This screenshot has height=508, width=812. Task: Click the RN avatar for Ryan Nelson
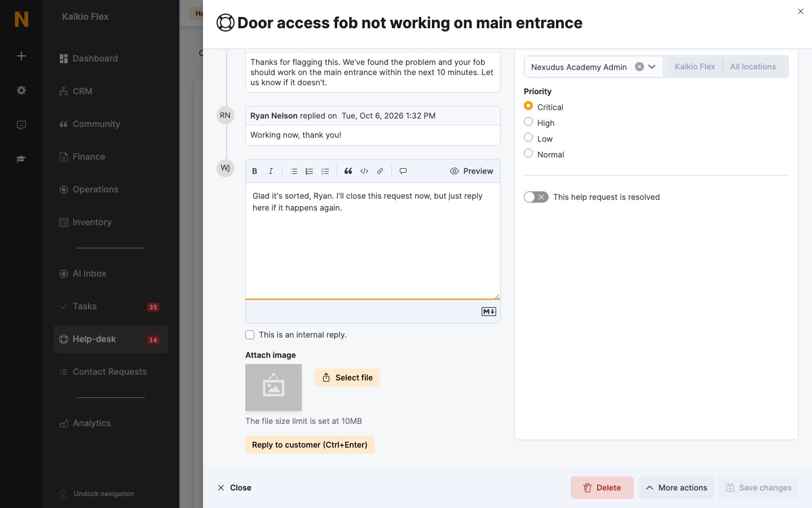click(226, 115)
